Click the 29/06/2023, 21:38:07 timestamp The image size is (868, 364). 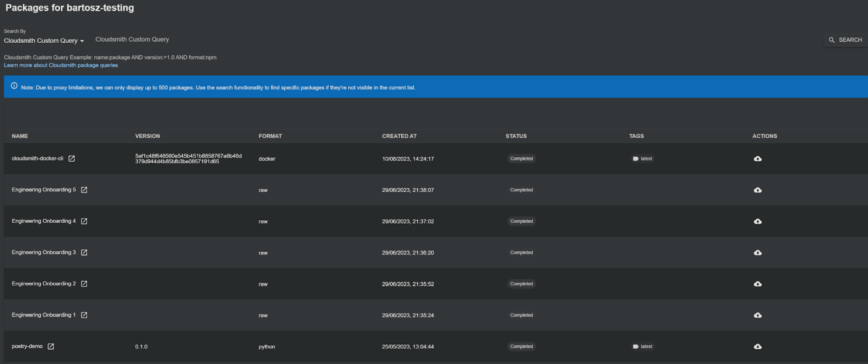pos(408,190)
